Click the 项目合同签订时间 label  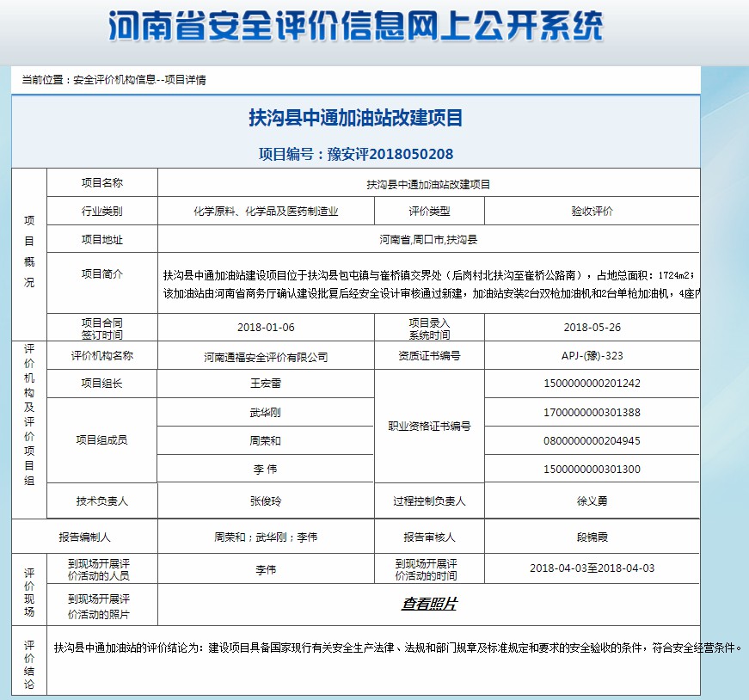coord(102,329)
